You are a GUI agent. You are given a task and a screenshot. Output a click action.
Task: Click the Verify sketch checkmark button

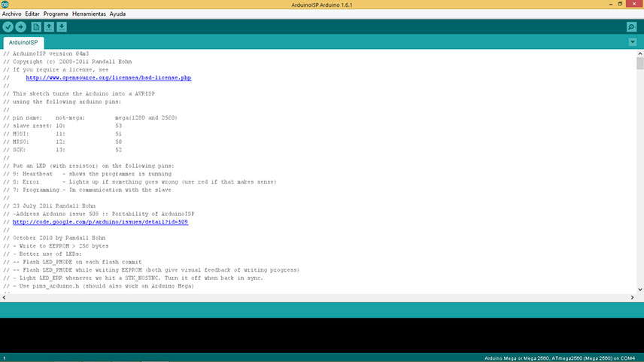(x=8, y=27)
